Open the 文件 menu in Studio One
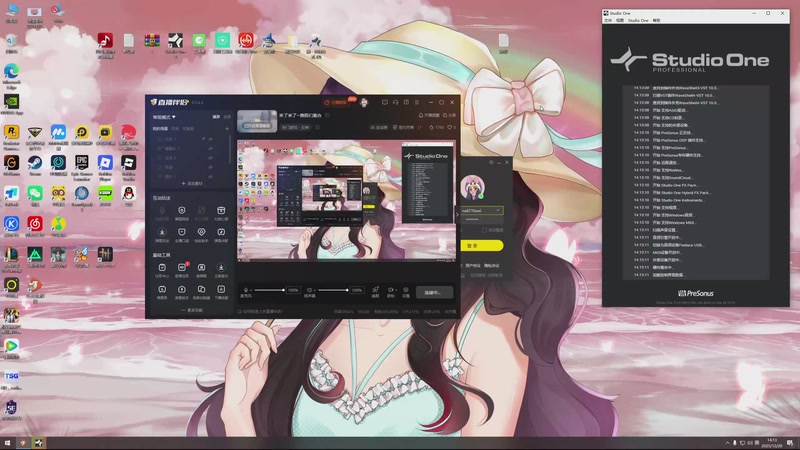The image size is (800, 450). pyautogui.click(x=608, y=20)
